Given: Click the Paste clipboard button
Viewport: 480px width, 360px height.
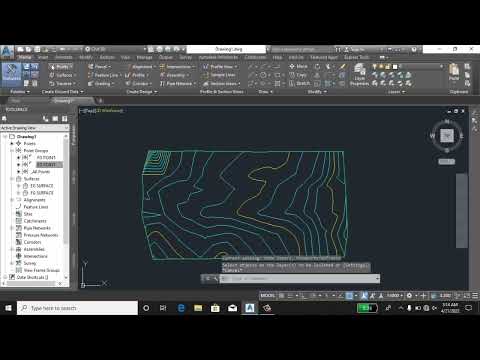Looking at the screenshot, I should pyautogui.click(x=454, y=73).
